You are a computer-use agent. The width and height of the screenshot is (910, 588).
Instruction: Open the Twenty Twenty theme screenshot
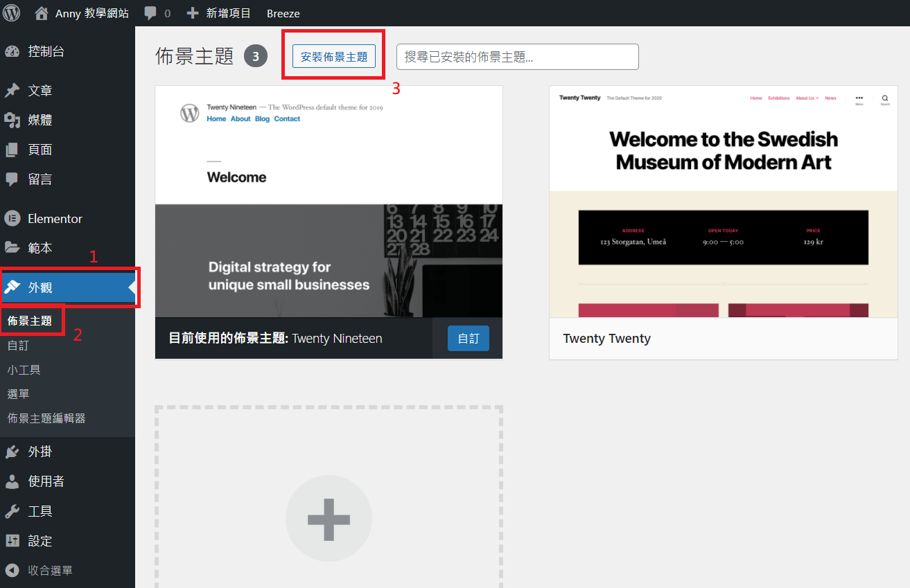point(723,202)
